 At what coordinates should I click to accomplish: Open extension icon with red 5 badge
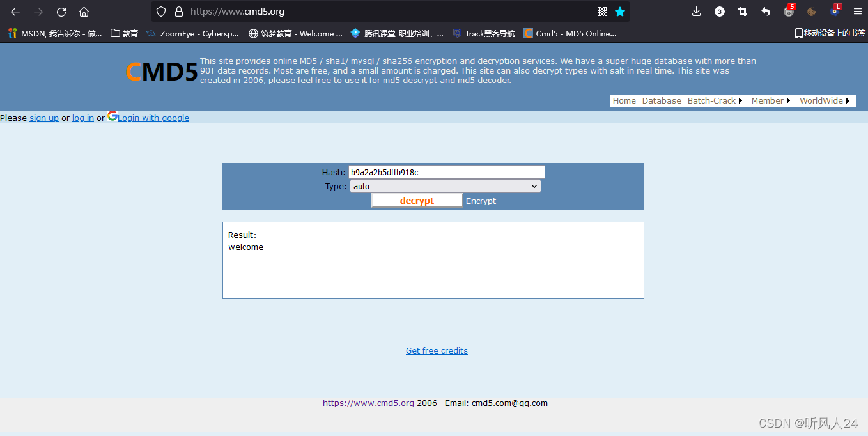tap(789, 11)
